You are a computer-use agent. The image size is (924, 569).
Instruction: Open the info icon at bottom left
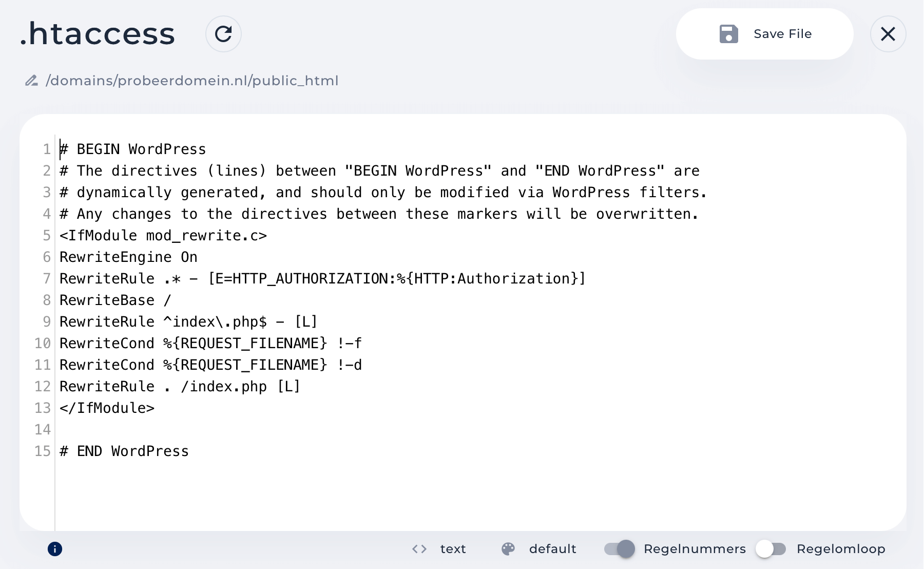(55, 549)
